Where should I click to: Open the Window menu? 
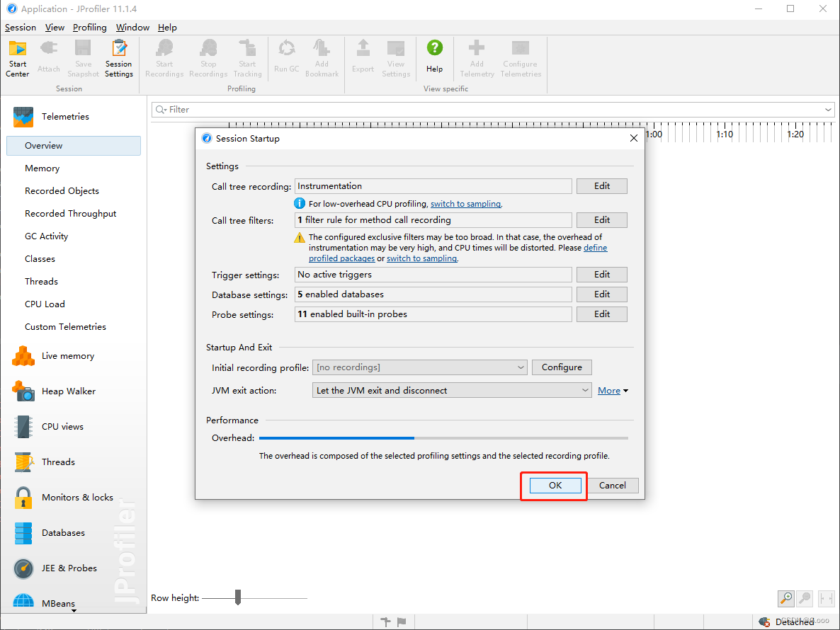(132, 28)
